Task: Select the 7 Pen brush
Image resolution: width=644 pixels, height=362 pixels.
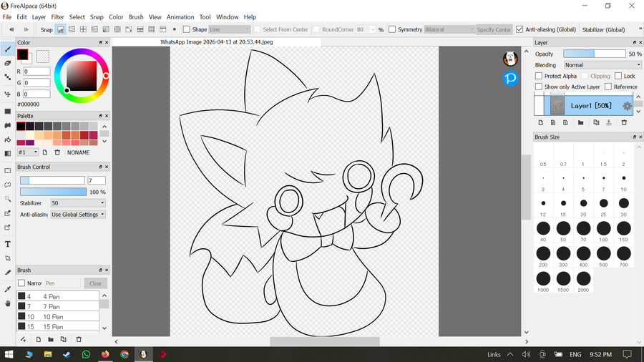Action: tap(58, 307)
